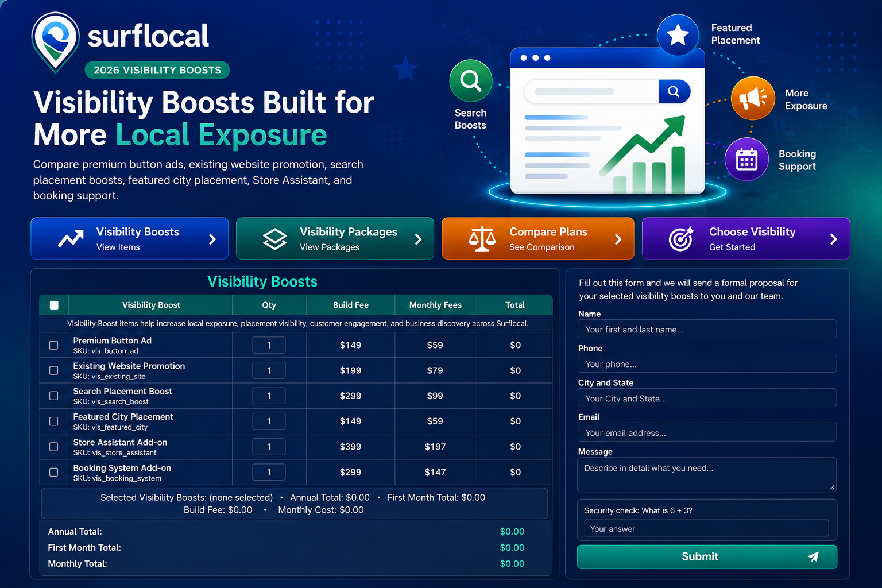Click SKU text vis_store_assistant
Screen dimensions: 882x588
click(x=115, y=452)
